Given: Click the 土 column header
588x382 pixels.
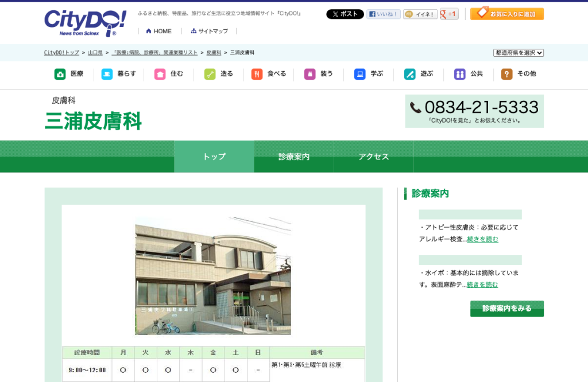Looking at the screenshot, I should [x=235, y=352].
